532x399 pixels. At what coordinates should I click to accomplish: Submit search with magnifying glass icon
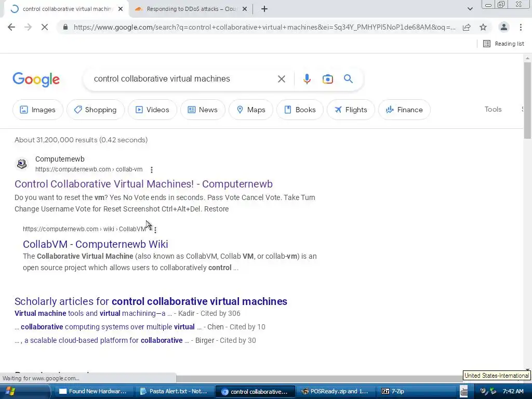(x=348, y=79)
